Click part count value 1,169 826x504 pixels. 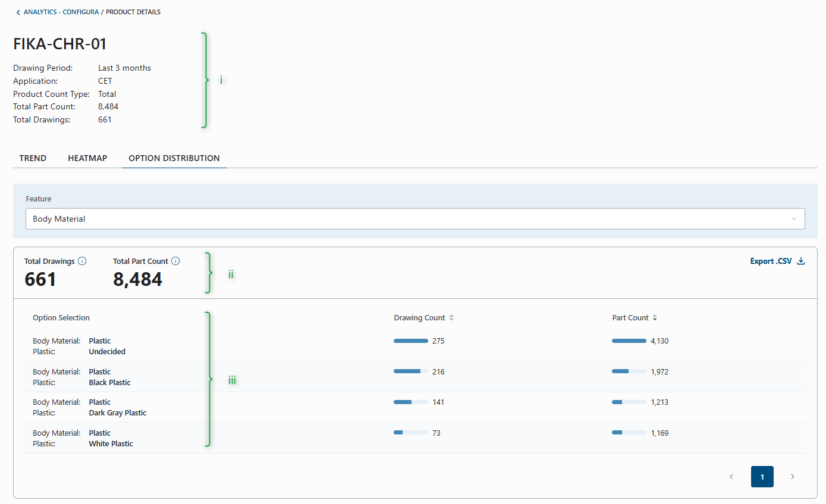659,433
